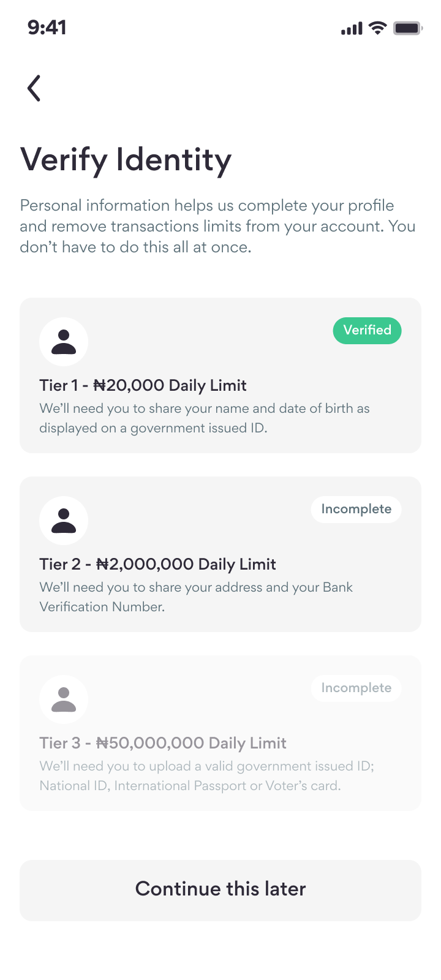Click the green Verified badge

(367, 330)
